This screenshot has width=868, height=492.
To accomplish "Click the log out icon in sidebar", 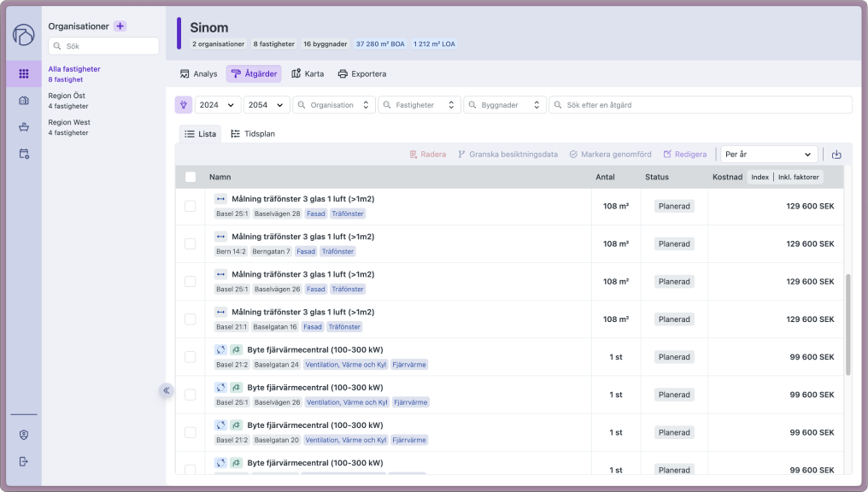I will (x=24, y=461).
